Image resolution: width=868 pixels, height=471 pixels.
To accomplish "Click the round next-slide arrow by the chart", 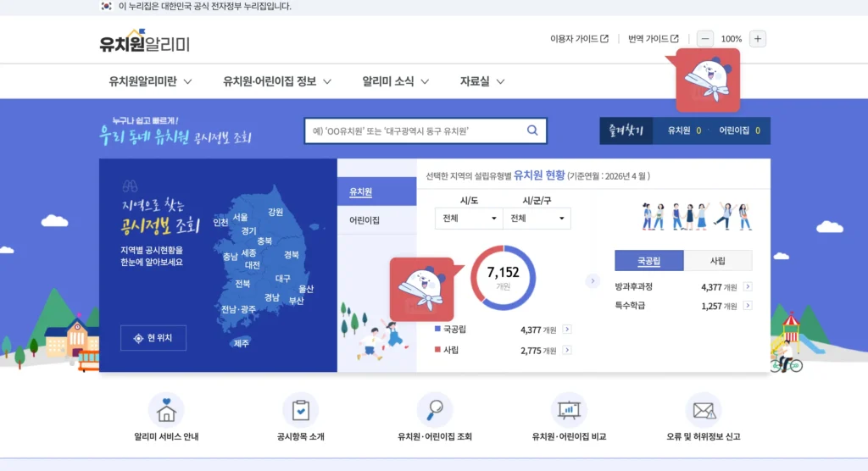I will pos(593,281).
